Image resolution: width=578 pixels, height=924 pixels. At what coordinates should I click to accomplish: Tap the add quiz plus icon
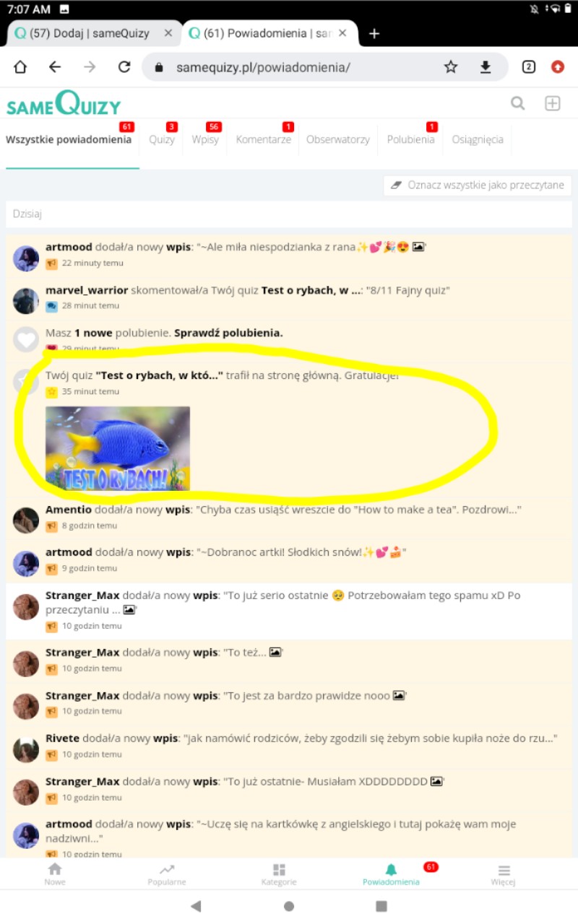(553, 104)
